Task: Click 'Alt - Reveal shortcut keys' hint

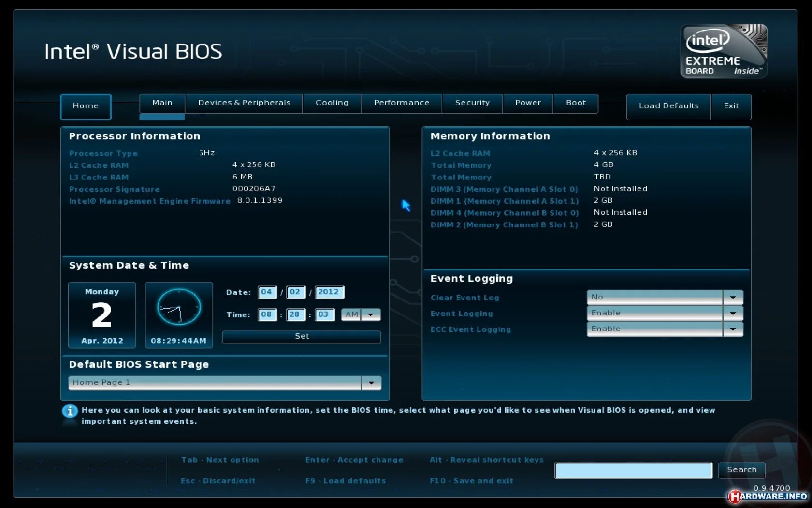Action: (487, 460)
